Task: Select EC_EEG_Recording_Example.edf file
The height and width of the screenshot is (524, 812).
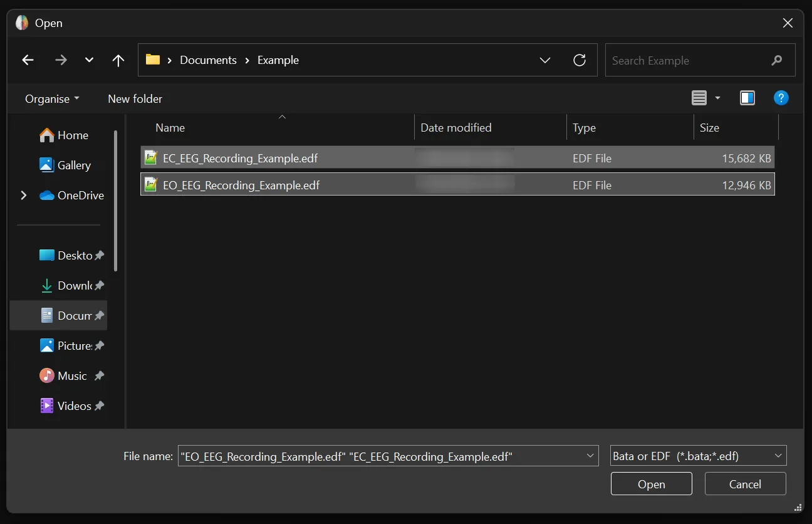Action: [x=457, y=157]
